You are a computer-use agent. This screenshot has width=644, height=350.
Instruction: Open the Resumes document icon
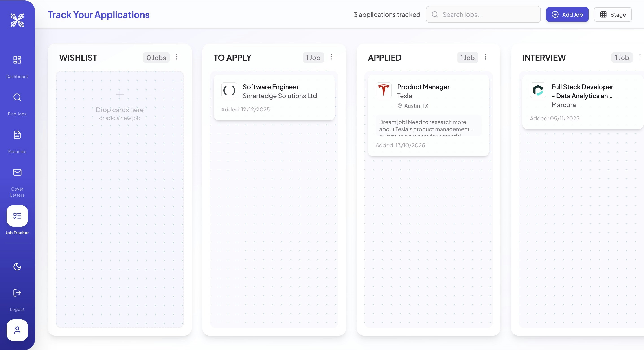tap(17, 135)
